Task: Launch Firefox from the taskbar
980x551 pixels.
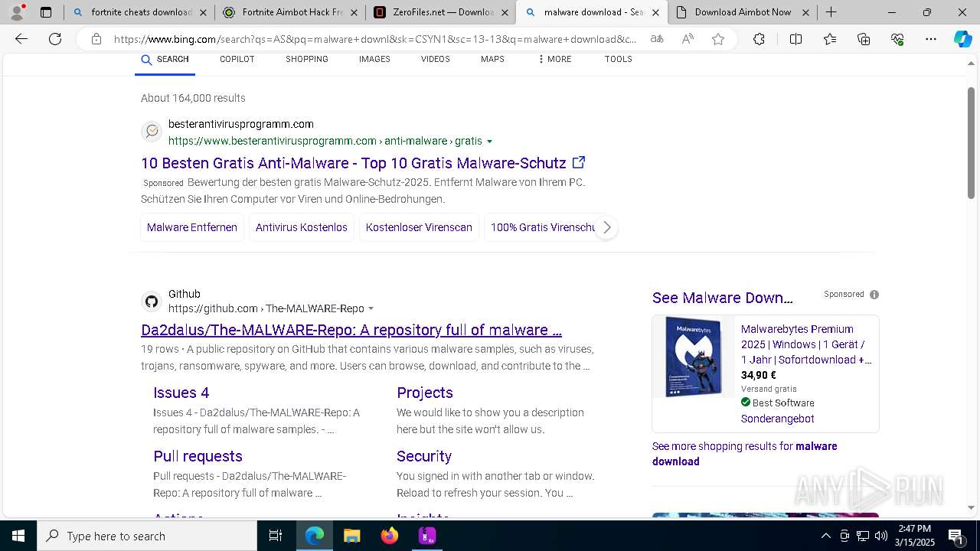Action: [x=390, y=536]
